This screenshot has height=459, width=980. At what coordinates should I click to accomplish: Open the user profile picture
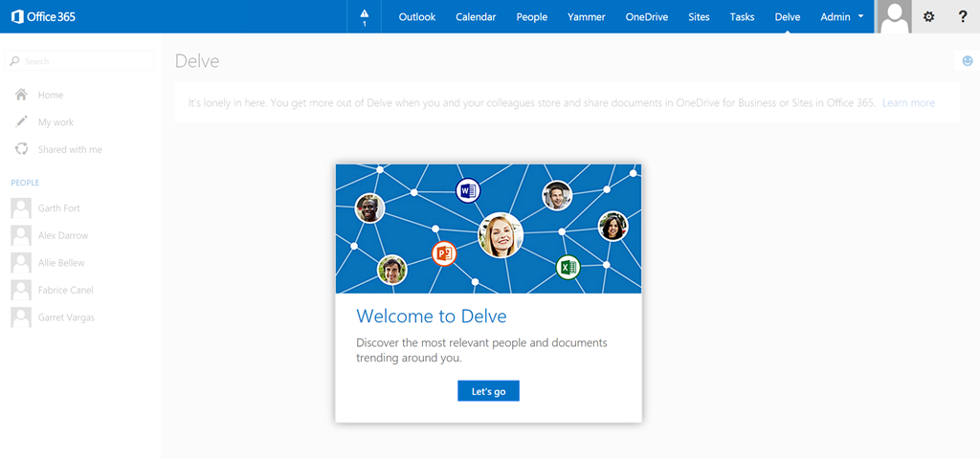tap(895, 17)
